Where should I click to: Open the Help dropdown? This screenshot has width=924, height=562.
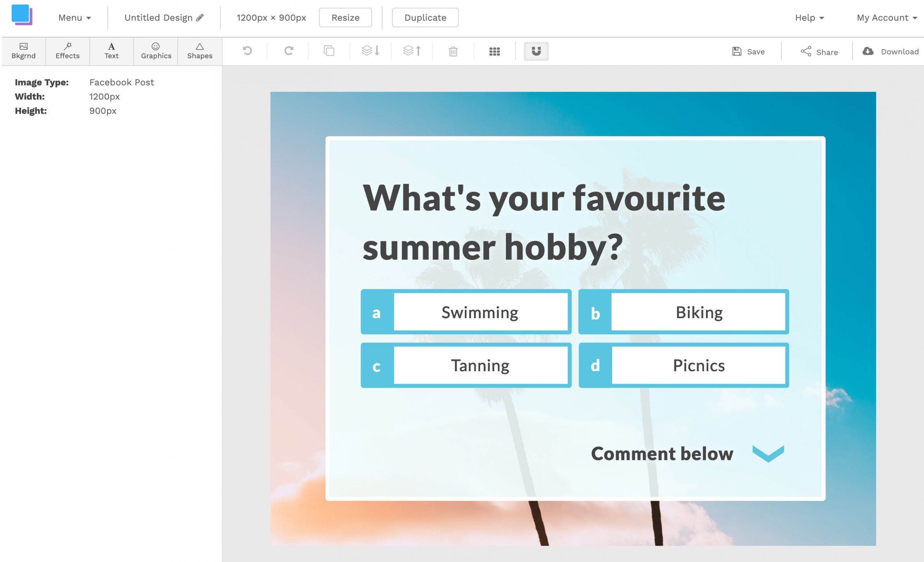pos(809,18)
